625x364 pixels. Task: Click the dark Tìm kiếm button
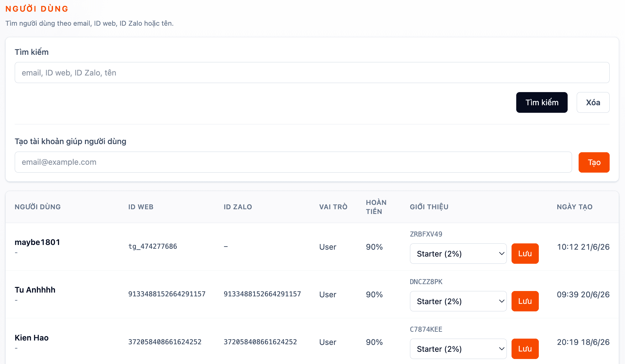542,102
